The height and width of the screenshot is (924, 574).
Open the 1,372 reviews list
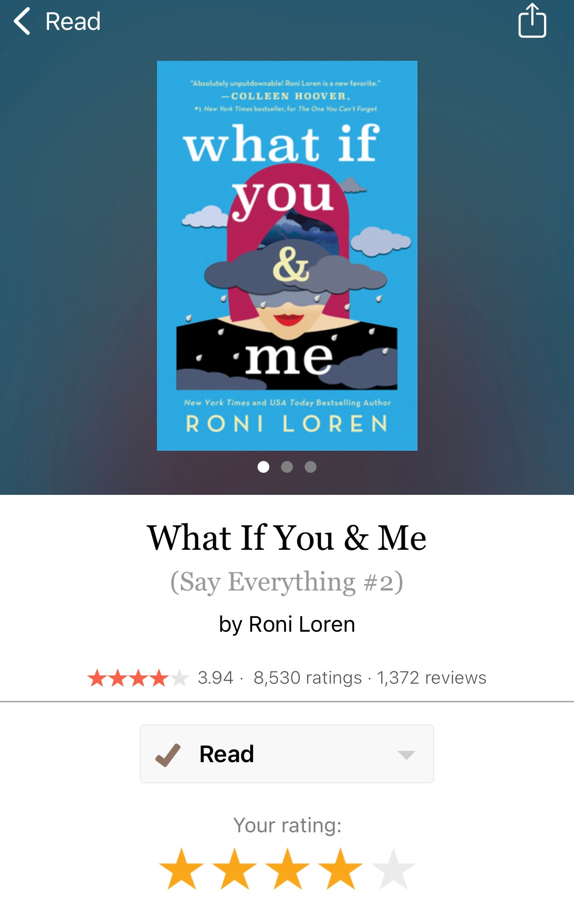[x=432, y=678]
